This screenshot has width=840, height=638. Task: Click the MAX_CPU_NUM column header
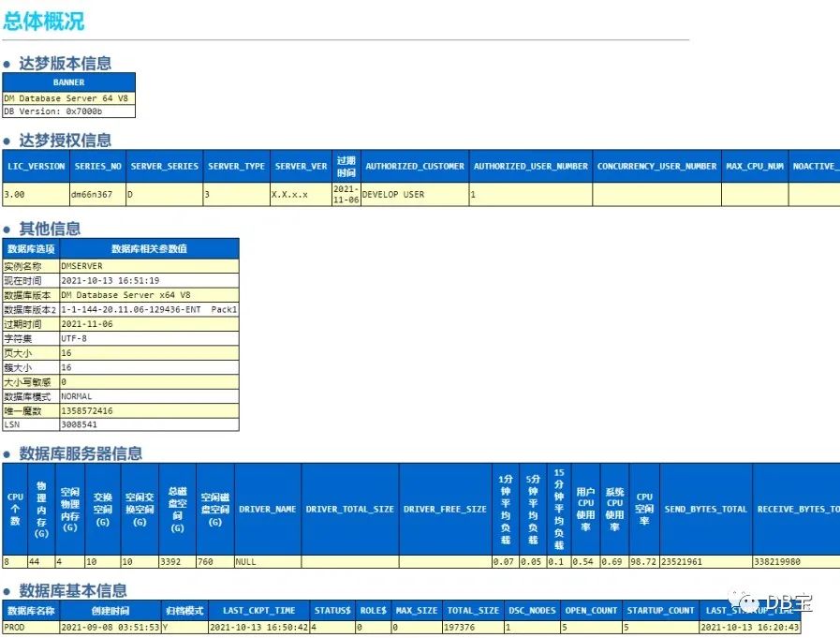click(x=755, y=166)
